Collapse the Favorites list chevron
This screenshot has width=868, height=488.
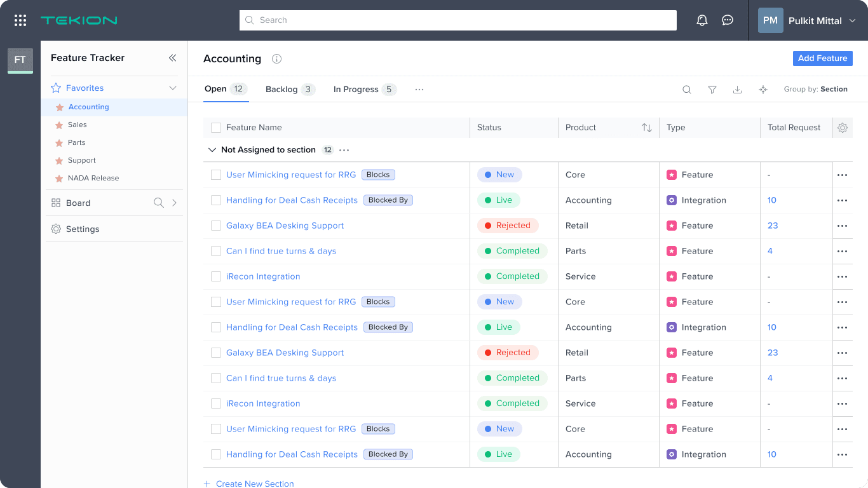(173, 88)
